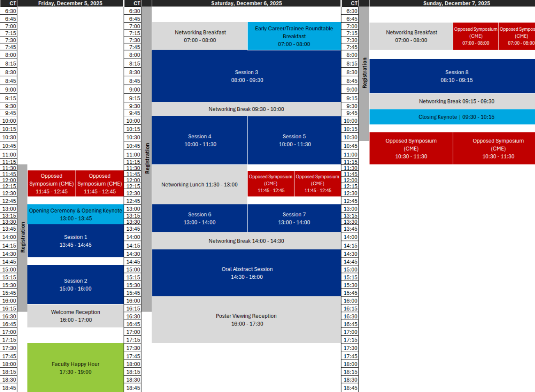The width and height of the screenshot is (535, 392).
Task: Select the Networking Lunch 11:30 - 13:00 block
Action: 200,185
